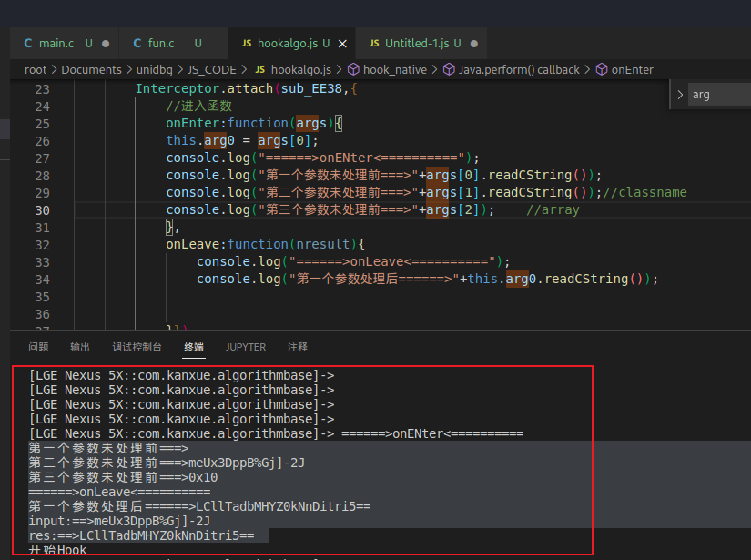Viewport: 751px width, 560px height.
Task: Switch to the 问题 panel tab
Action: click(38, 347)
